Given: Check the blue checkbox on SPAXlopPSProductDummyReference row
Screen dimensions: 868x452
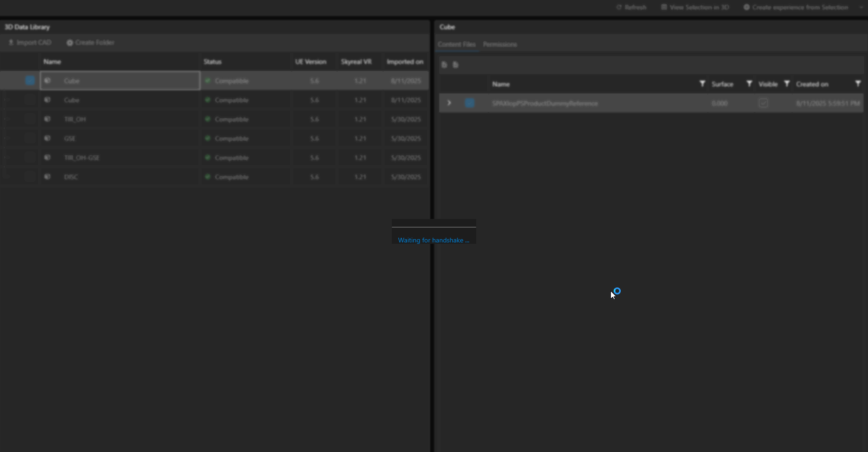Looking at the screenshot, I should tap(470, 103).
